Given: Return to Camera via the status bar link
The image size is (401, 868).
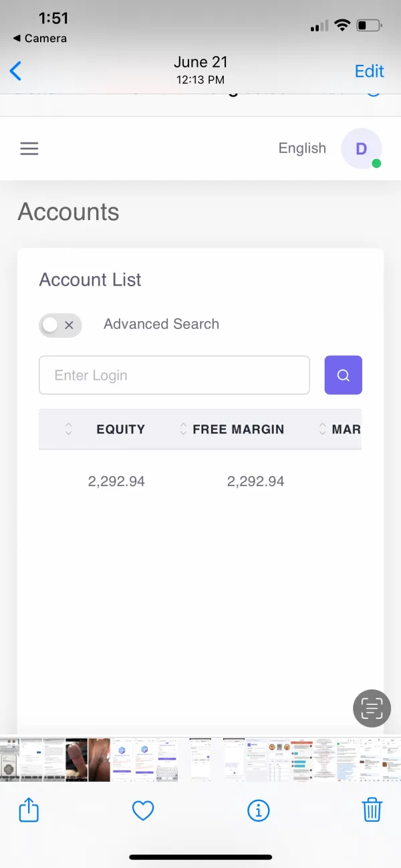Looking at the screenshot, I should (40, 38).
